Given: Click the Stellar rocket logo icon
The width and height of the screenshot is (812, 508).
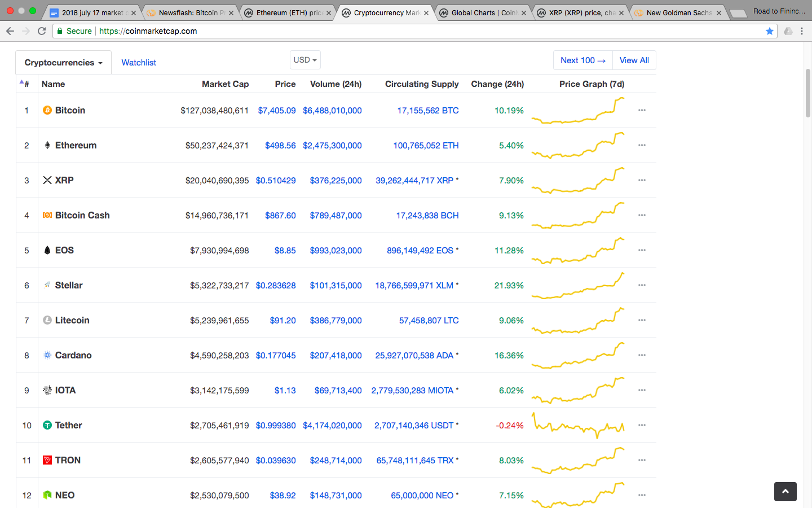Looking at the screenshot, I should (x=47, y=285).
